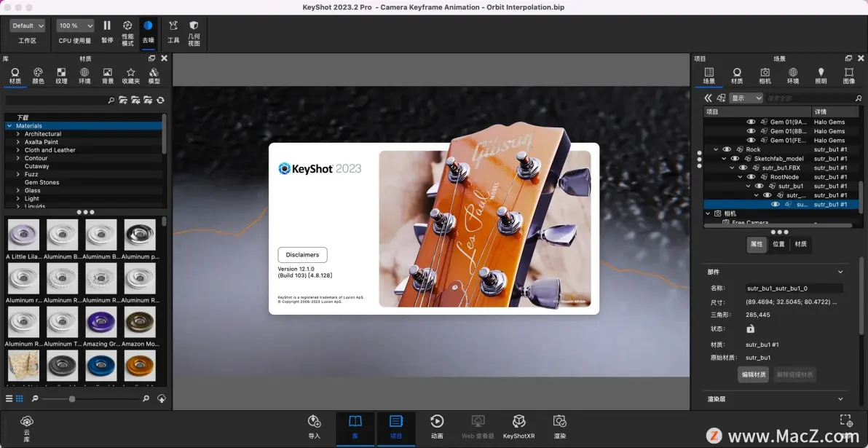Refresh the material library
This screenshot has height=448, width=868.
click(x=160, y=101)
